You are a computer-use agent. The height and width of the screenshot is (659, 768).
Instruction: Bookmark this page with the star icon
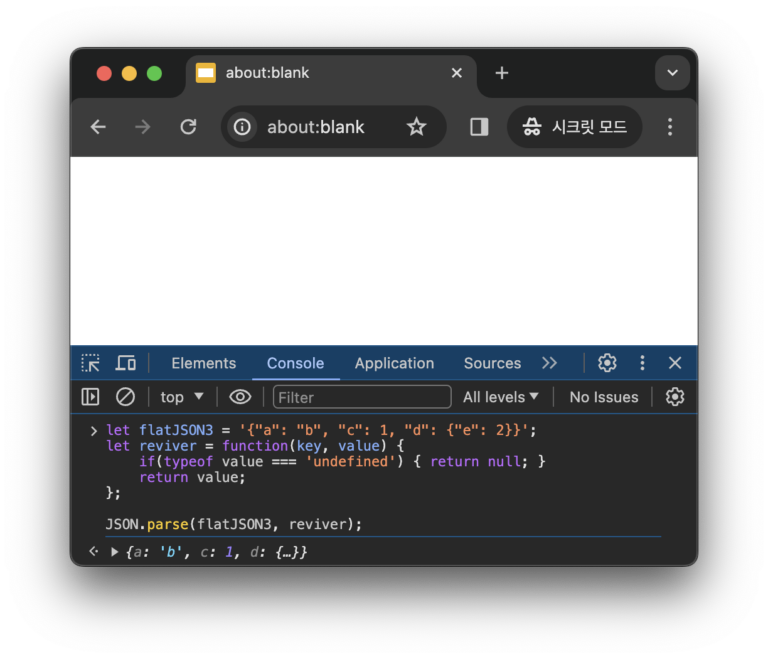coord(416,127)
